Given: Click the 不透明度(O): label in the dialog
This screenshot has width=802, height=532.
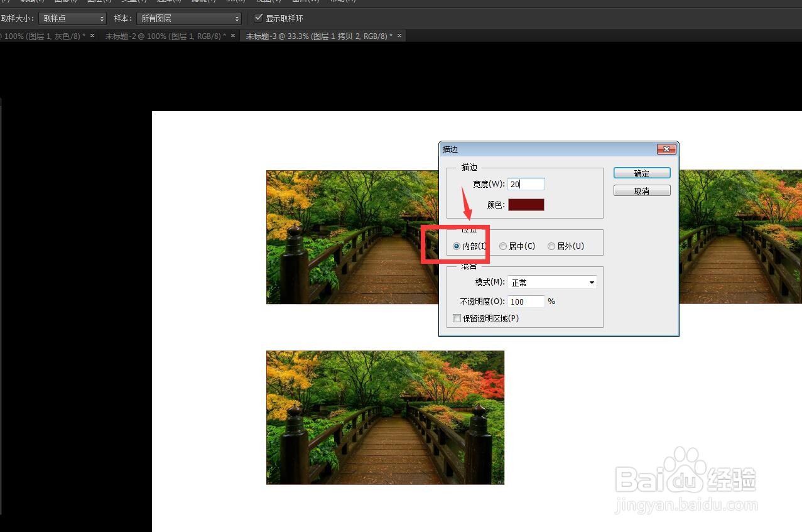Looking at the screenshot, I should (482, 301).
